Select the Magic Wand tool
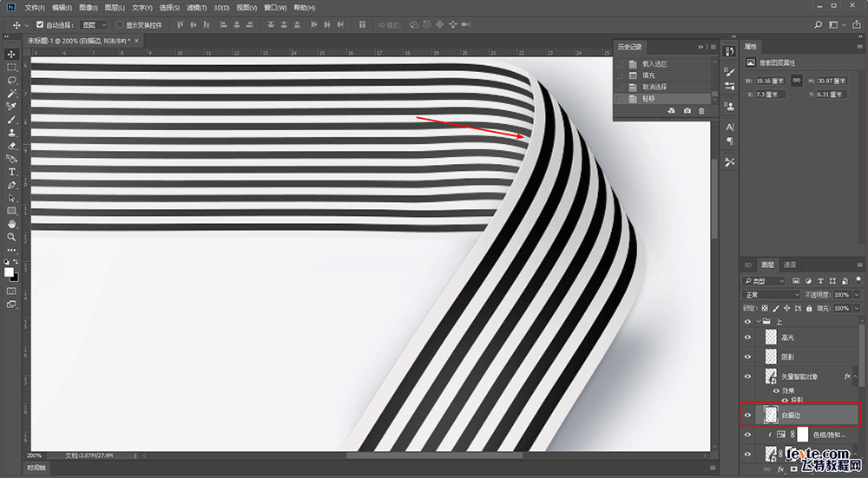Screen dimensions: 868x478 pyautogui.click(x=11, y=94)
